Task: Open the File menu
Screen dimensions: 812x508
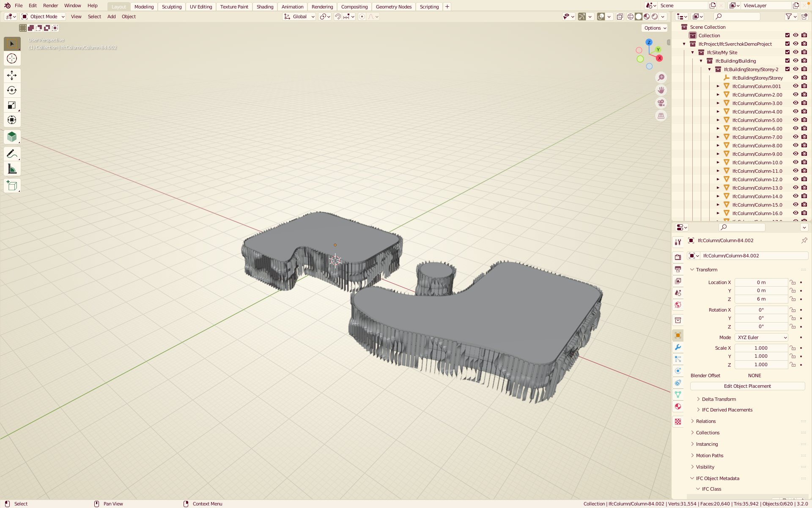Action: 19,6
